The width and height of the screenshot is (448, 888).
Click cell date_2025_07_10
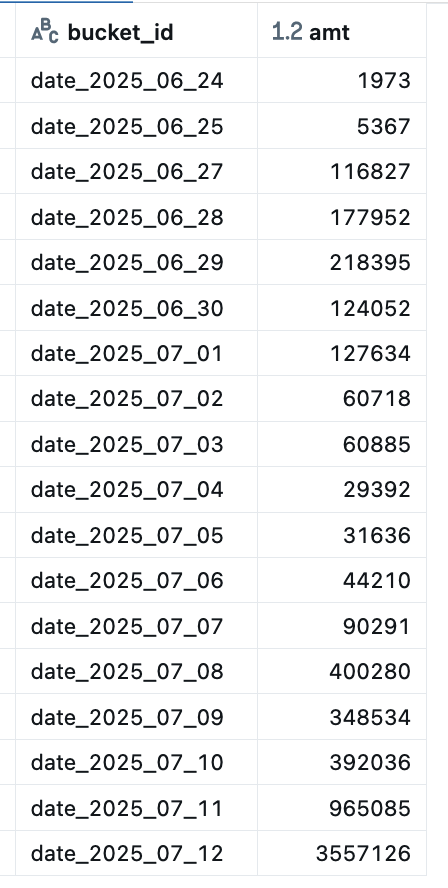click(x=136, y=762)
